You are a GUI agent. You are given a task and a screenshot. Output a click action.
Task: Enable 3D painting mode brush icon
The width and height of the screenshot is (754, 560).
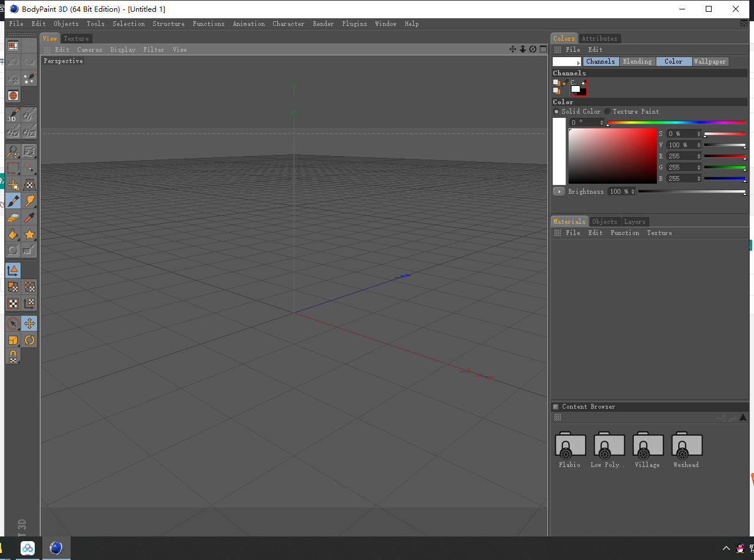click(x=13, y=115)
